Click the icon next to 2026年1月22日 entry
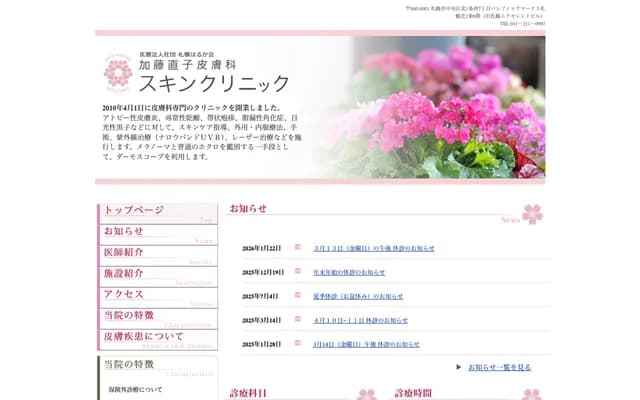This screenshot has height=400, width=640. 298,247
